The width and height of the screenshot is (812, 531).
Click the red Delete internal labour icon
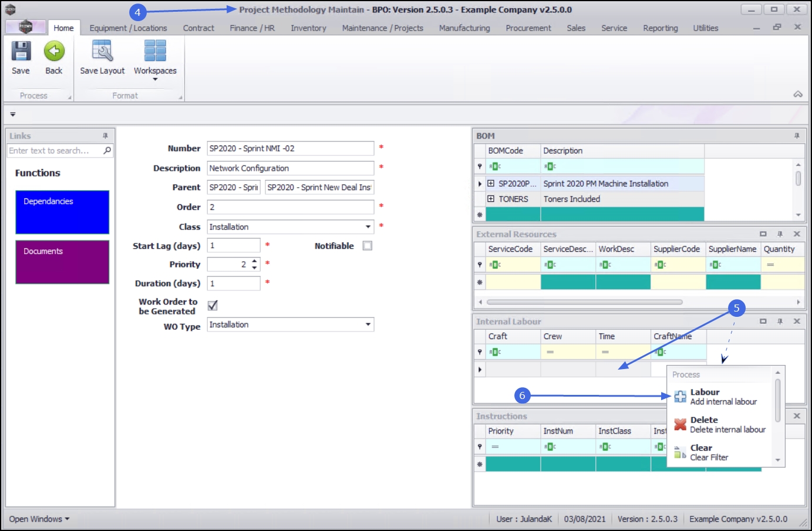pyautogui.click(x=680, y=424)
